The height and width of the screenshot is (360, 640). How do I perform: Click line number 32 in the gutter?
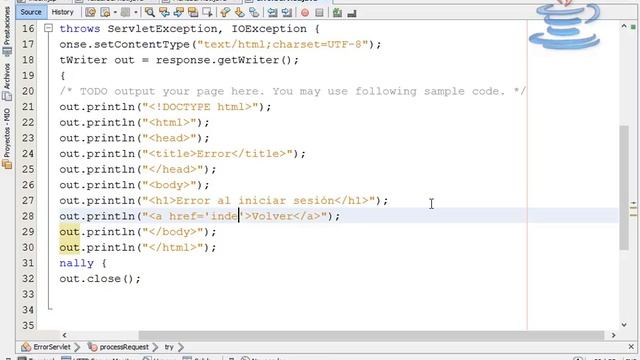pos(28,278)
